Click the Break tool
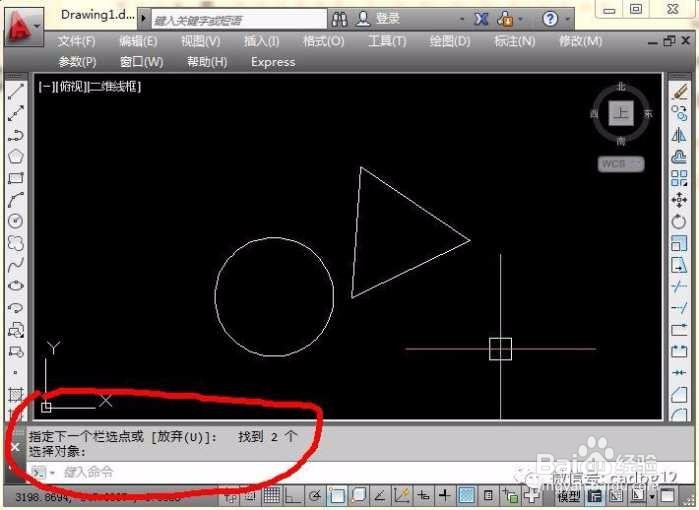This screenshot has height=510, width=699. 679,351
